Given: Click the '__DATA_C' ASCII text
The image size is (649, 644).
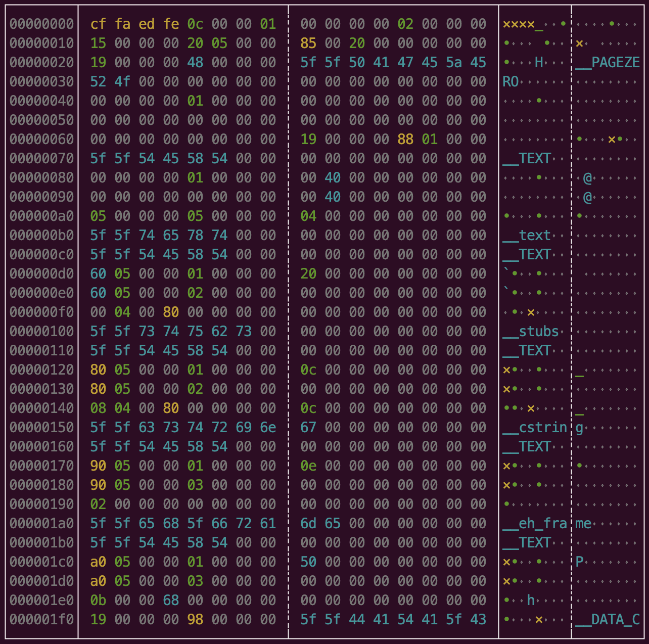Looking at the screenshot, I should click(608, 620).
